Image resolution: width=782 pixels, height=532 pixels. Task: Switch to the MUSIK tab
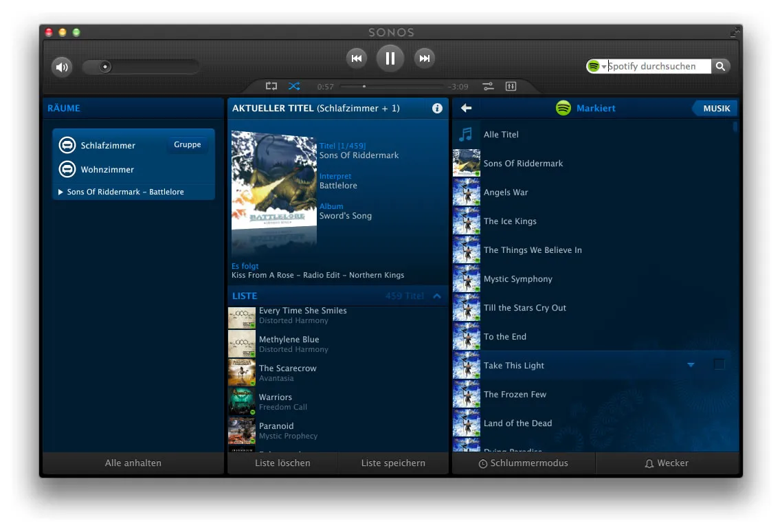click(x=716, y=109)
